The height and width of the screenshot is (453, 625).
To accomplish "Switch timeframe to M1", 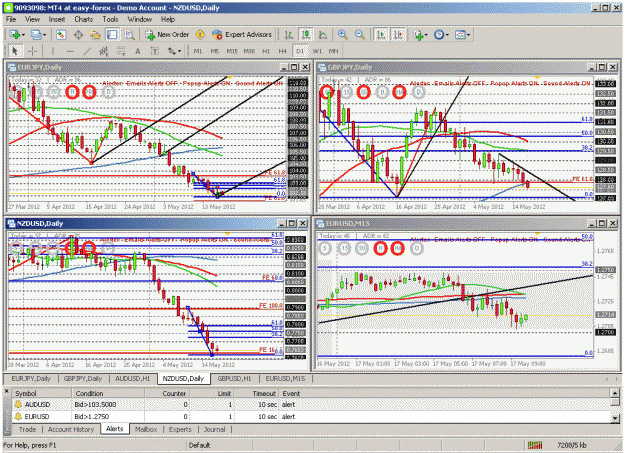I will click(x=198, y=51).
